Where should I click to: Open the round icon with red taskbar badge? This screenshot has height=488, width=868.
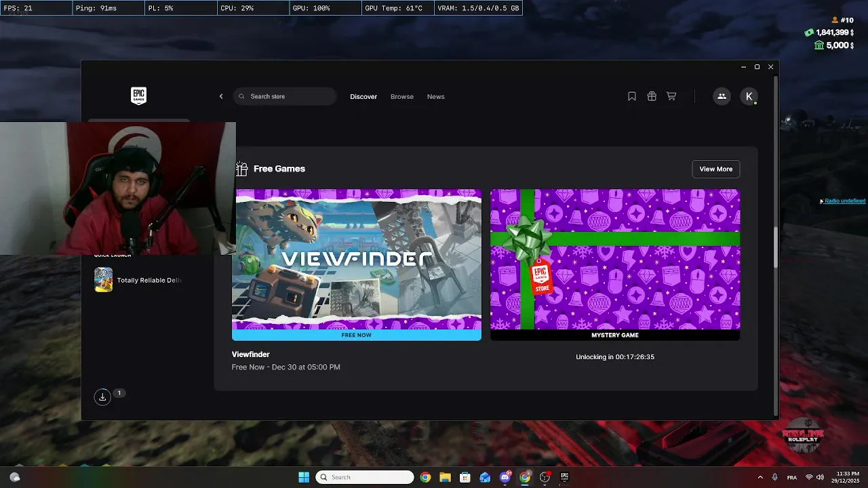click(545, 477)
